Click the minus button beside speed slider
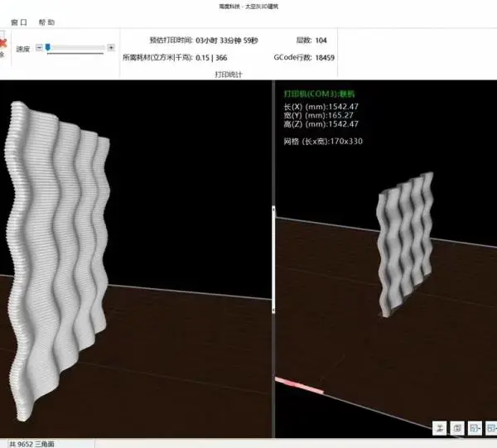Screen dimensions: 497x448 point(39,48)
